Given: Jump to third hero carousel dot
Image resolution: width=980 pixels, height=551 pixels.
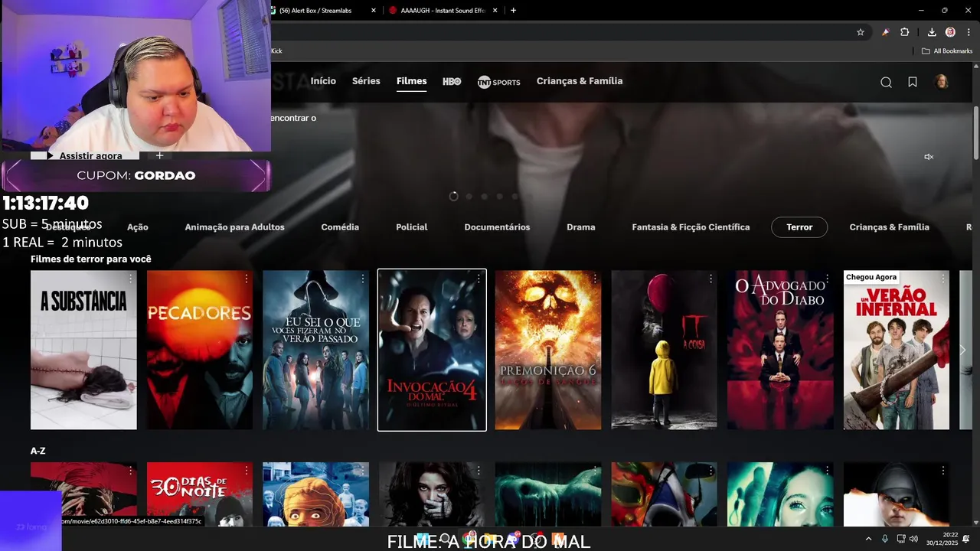Looking at the screenshot, I should pyautogui.click(x=484, y=197).
